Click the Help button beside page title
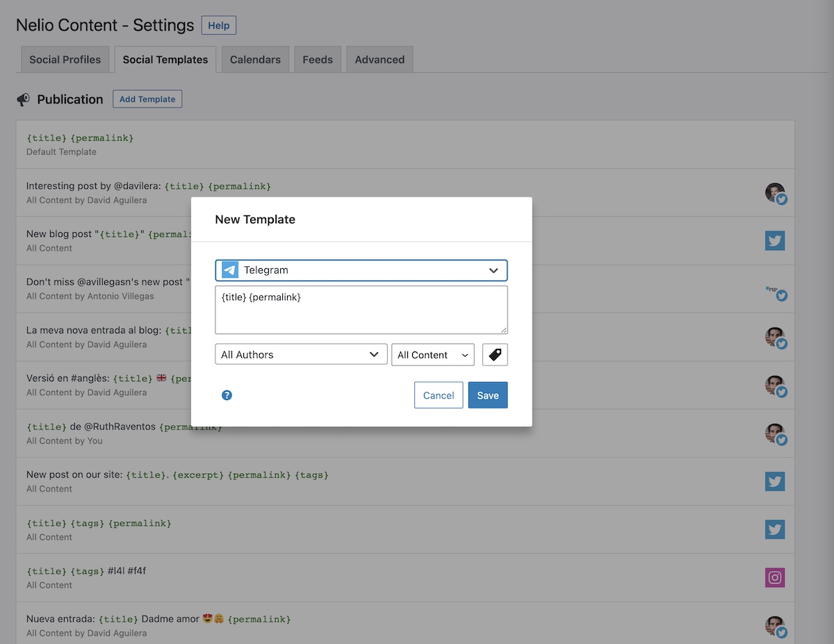 click(x=219, y=26)
